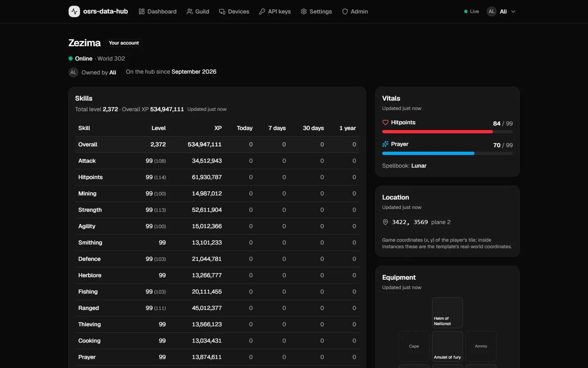Click the Owned by Ali link
The height and width of the screenshot is (368, 588).
pos(99,72)
